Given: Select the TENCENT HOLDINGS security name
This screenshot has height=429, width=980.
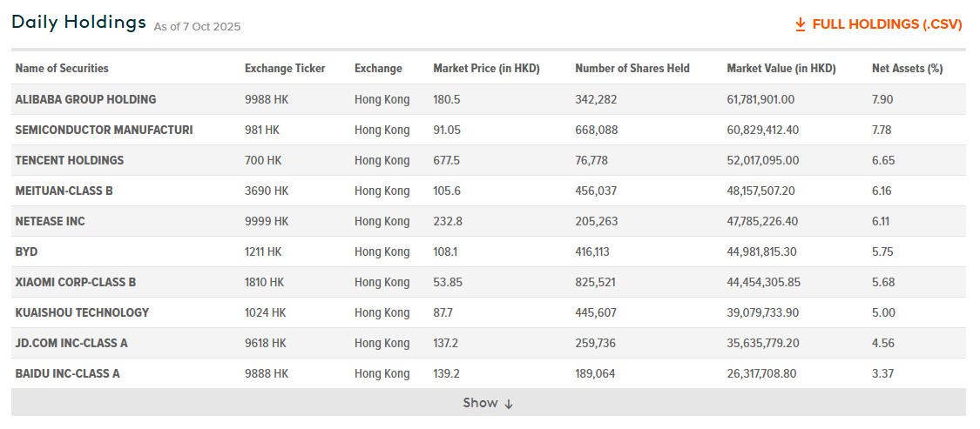Looking at the screenshot, I should [x=70, y=160].
